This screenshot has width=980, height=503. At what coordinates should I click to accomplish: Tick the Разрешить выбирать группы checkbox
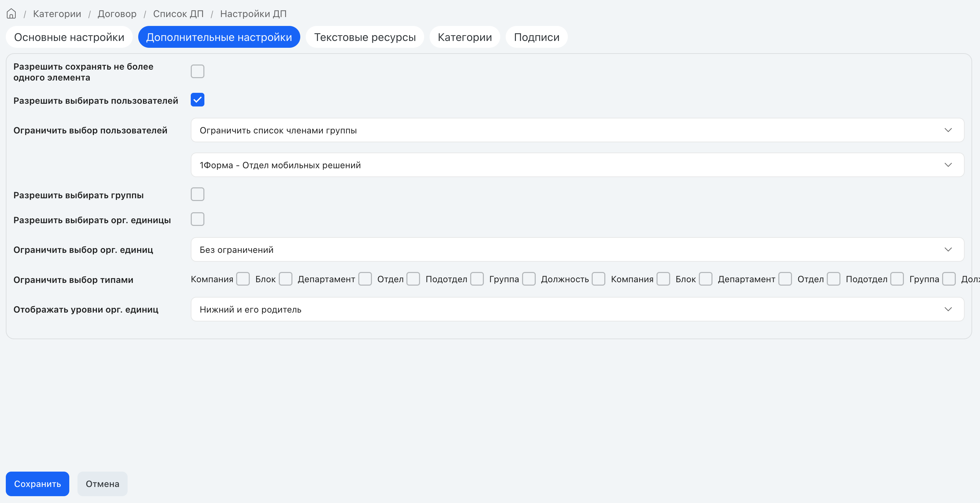pyautogui.click(x=198, y=194)
